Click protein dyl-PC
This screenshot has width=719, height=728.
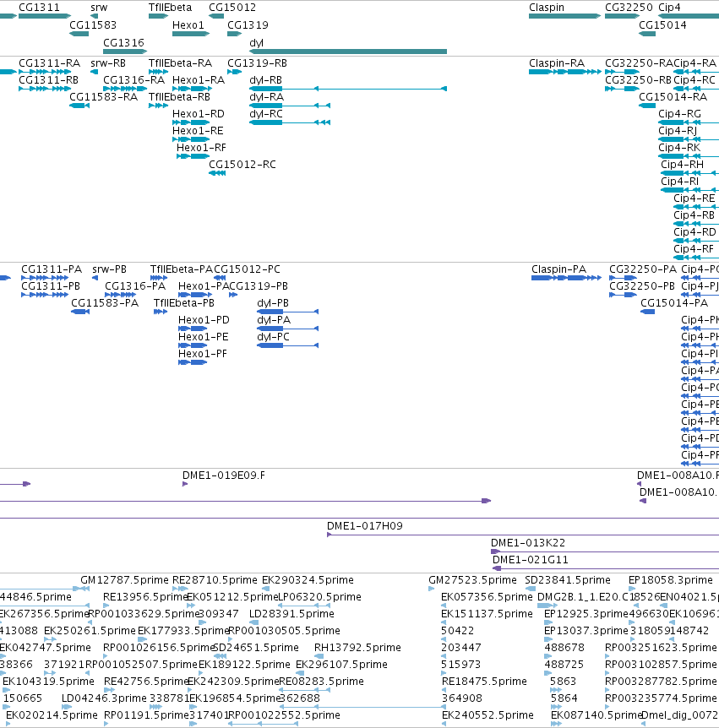pyautogui.click(x=288, y=345)
